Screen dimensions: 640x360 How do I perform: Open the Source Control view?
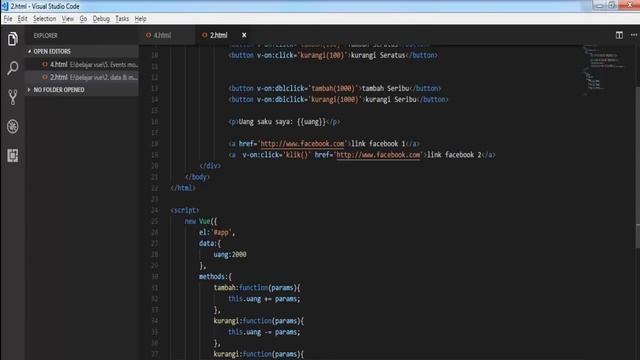tap(13, 97)
